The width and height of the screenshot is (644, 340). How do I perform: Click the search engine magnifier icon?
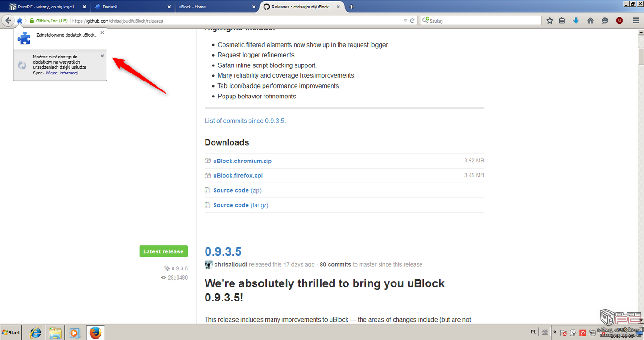coord(426,21)
